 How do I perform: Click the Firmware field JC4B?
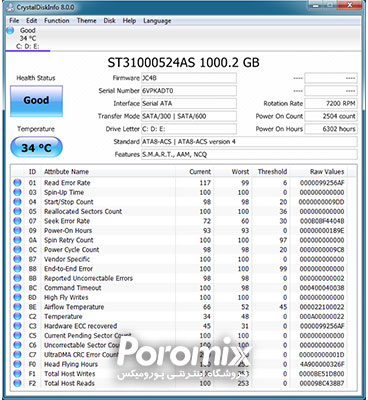[x=189, y=78]
